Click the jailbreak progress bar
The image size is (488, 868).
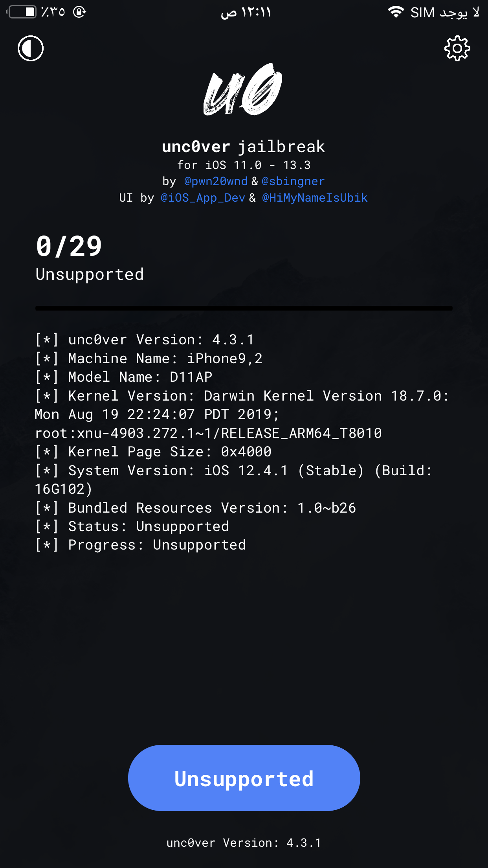(x=244, y=308)
